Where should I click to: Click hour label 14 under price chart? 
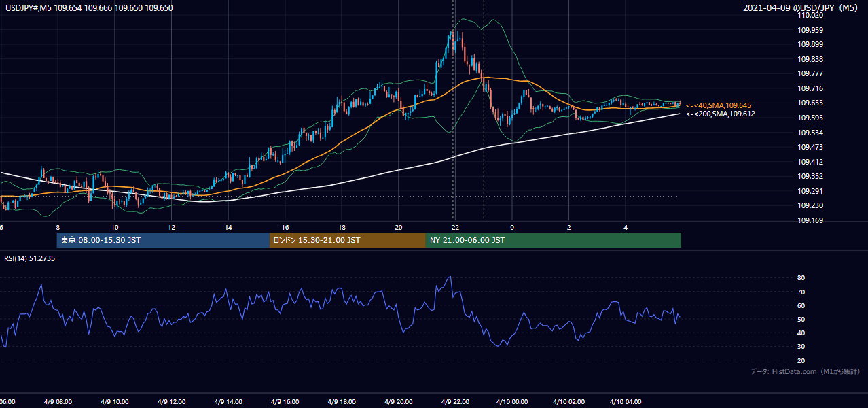pos(228,227)
